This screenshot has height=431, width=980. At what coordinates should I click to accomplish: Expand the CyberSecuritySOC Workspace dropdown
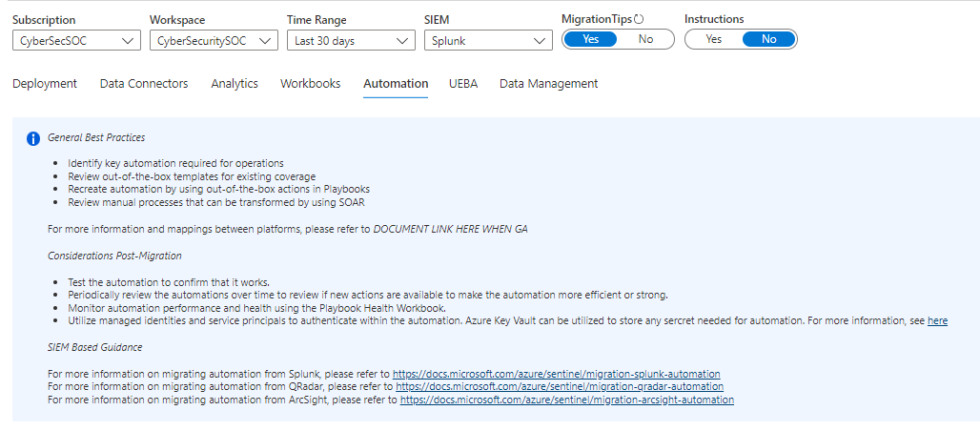click(x=214, y=41)
